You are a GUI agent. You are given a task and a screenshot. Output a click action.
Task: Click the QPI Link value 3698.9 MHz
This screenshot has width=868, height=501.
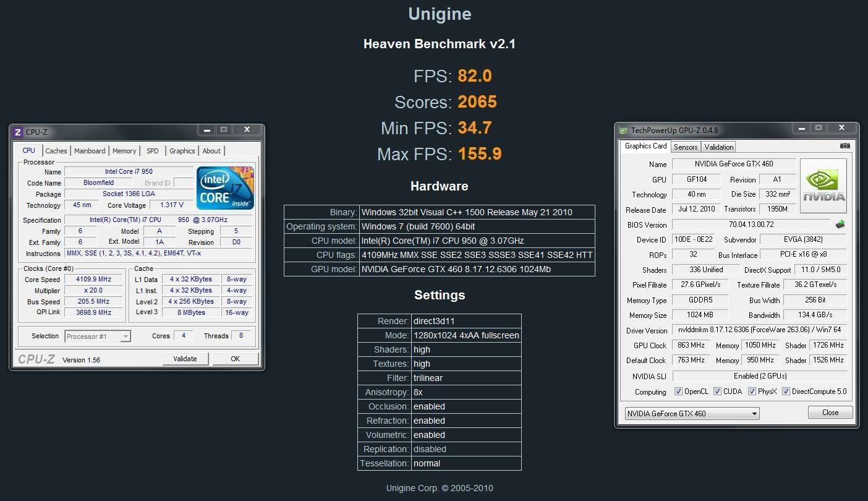point(94,312)
